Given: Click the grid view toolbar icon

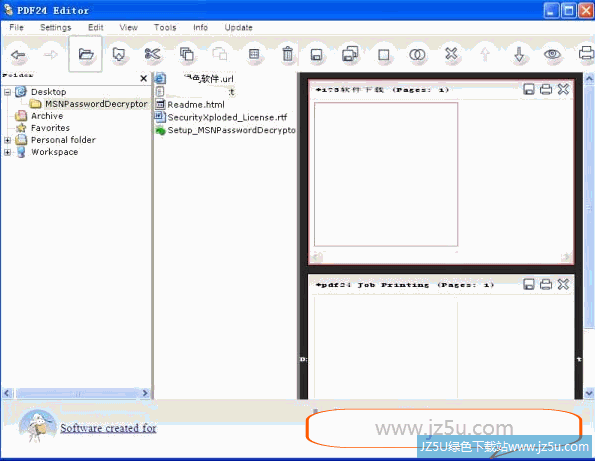Looking at the screenshot, I should [254, 54].
